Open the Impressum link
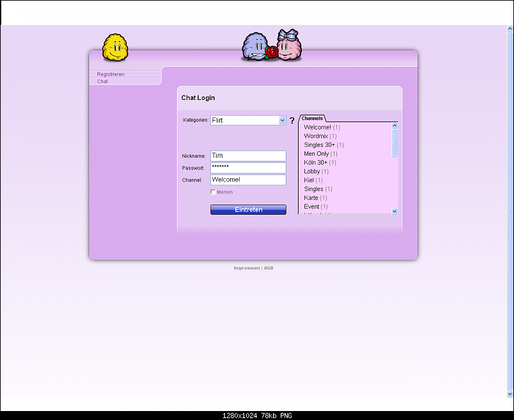Viewport: 514px width, 420px height. click(247, 268)
